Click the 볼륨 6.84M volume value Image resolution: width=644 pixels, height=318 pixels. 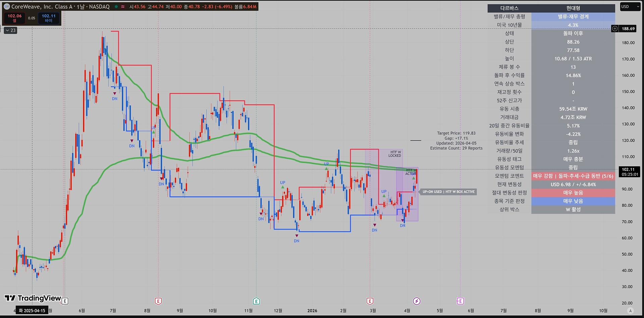[x=245, y=6]
